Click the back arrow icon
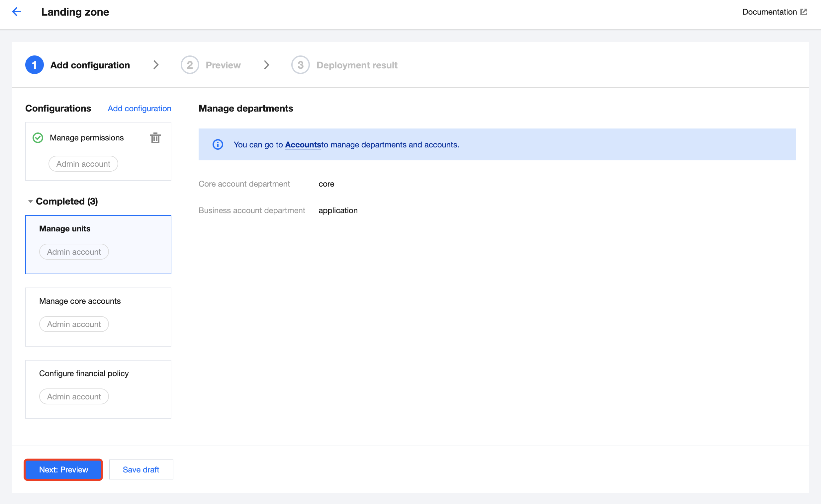This screenshot has width=821, height=504. (x=16, y=12)
